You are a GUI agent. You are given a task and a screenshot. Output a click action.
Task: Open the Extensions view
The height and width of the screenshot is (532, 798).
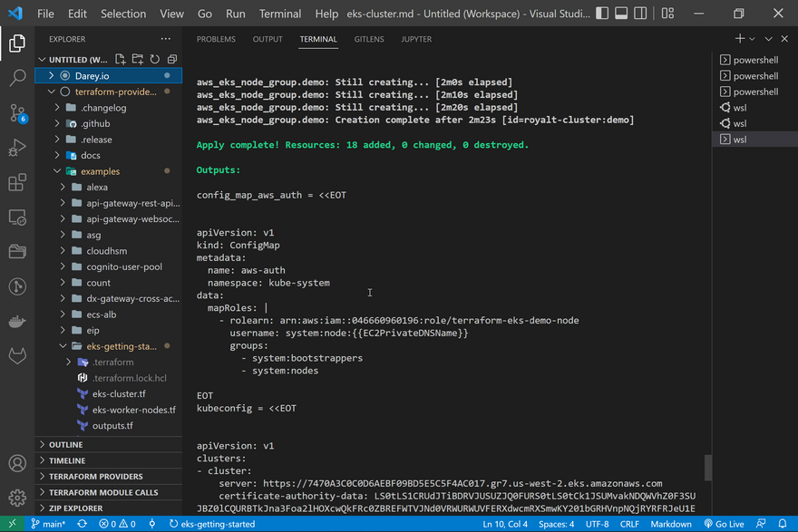[x=17, y=183]
